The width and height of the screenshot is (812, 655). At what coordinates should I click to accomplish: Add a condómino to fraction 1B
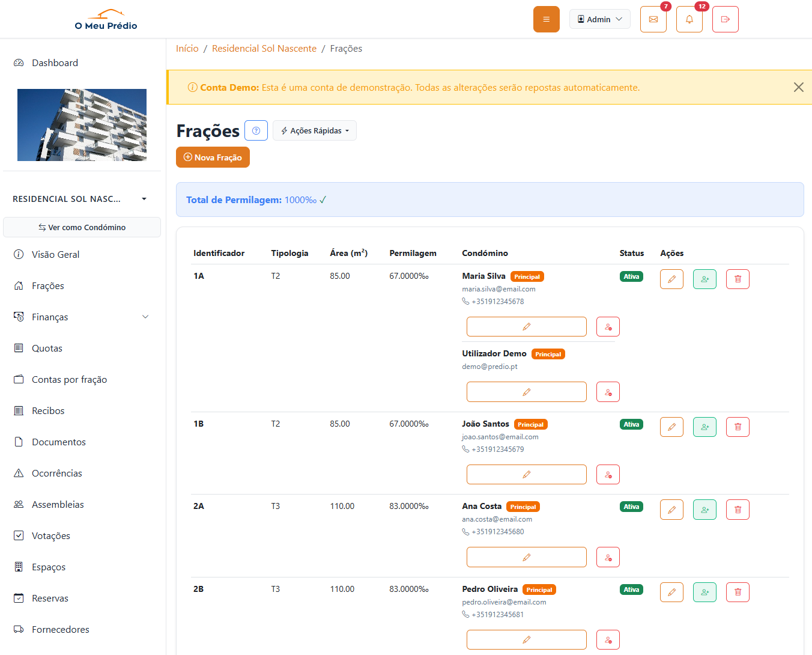point(704,427)
